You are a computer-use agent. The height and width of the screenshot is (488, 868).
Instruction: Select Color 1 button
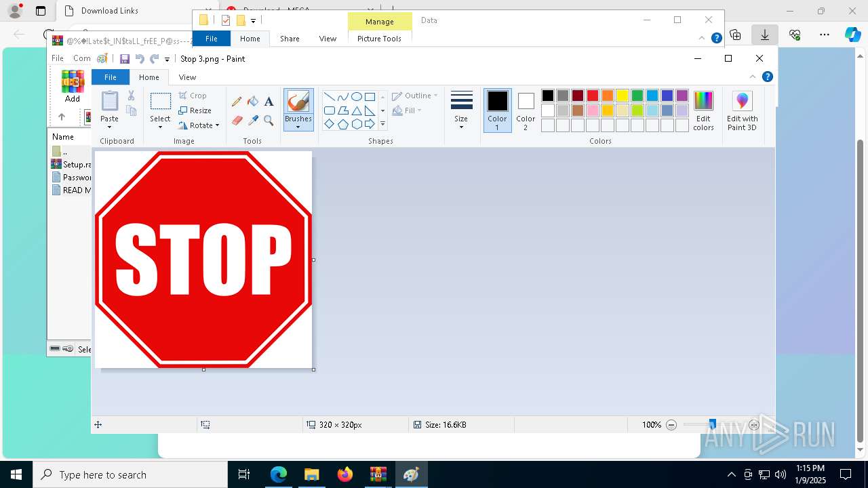coord(497,110)
